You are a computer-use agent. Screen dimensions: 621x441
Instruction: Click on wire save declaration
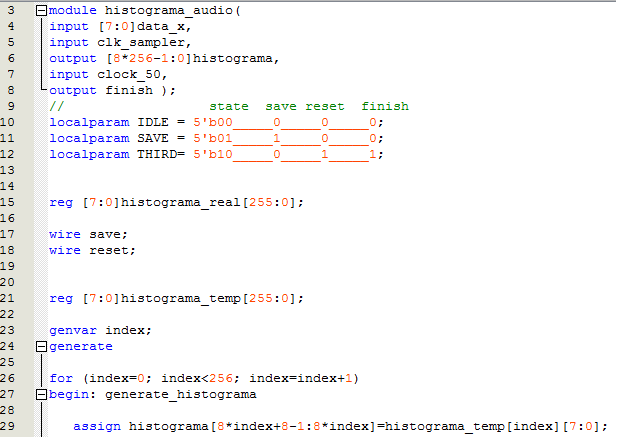pos(88,234)
